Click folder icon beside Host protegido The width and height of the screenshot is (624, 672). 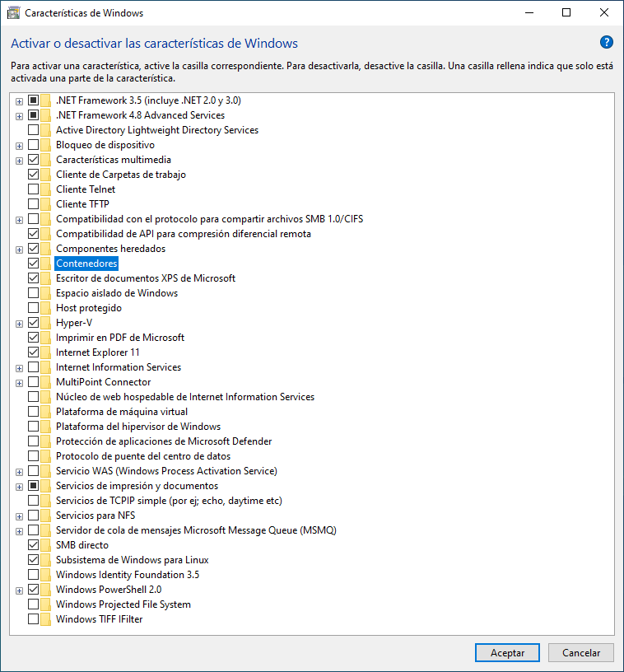tap(46, 308)
